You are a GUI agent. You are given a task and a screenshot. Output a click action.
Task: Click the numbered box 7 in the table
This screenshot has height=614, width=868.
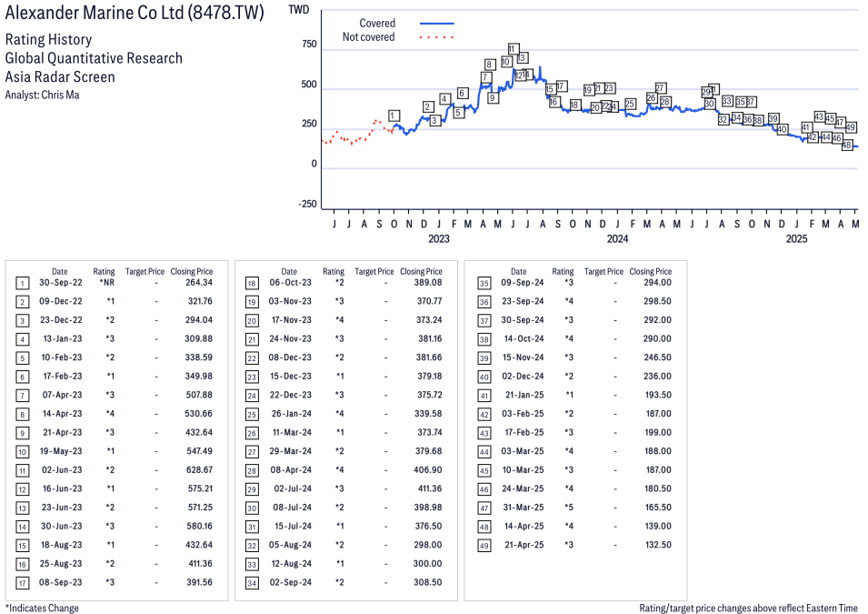pos(22,397)
